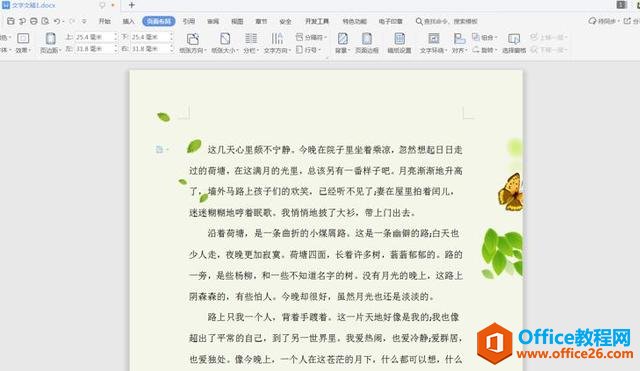Screen dimensions: 640x371
Task: Open the 页边距 (Margins) dropdown
Action: tap(51, 43)
